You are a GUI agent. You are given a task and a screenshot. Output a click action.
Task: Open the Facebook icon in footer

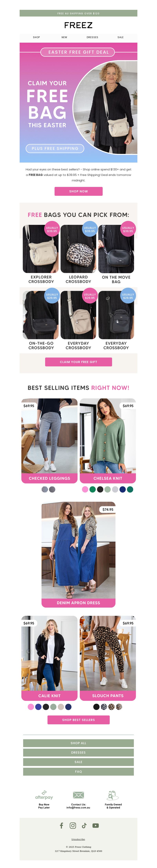click(61, 825)
